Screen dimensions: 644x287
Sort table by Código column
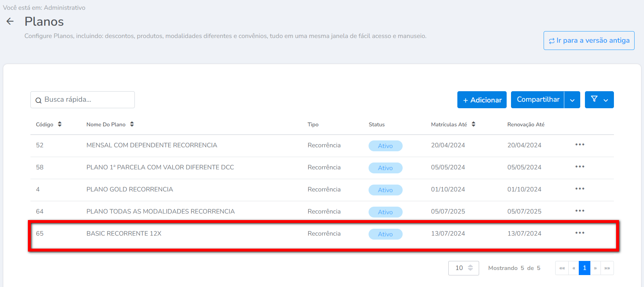point(59,124)
